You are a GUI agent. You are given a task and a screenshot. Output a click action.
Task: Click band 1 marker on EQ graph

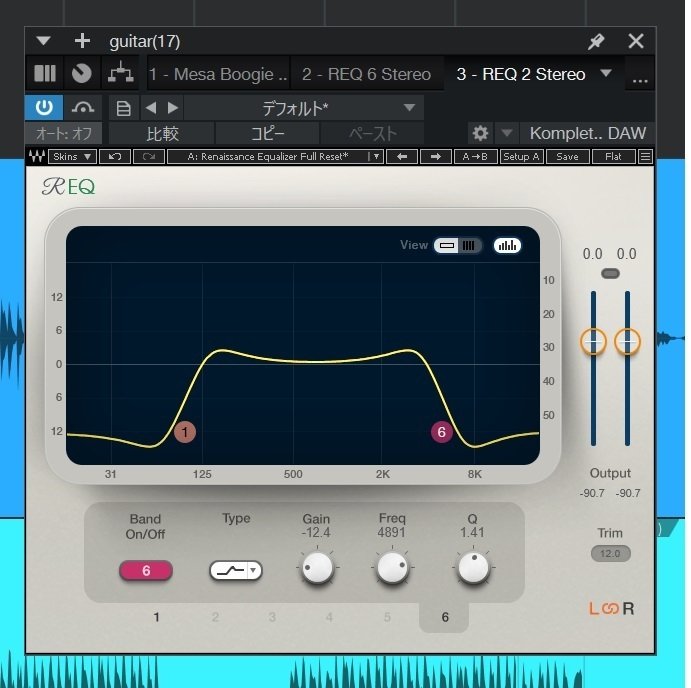point(185,432)
